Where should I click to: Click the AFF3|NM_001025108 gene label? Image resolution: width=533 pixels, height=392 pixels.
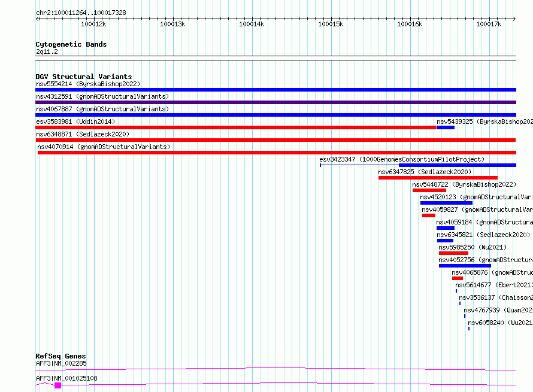pos(66,378)
